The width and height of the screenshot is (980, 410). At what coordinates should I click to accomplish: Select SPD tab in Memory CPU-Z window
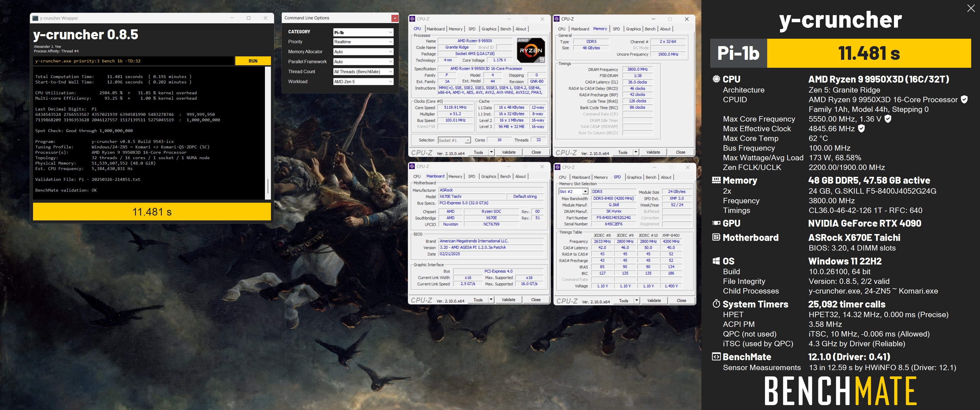point(616,29)
